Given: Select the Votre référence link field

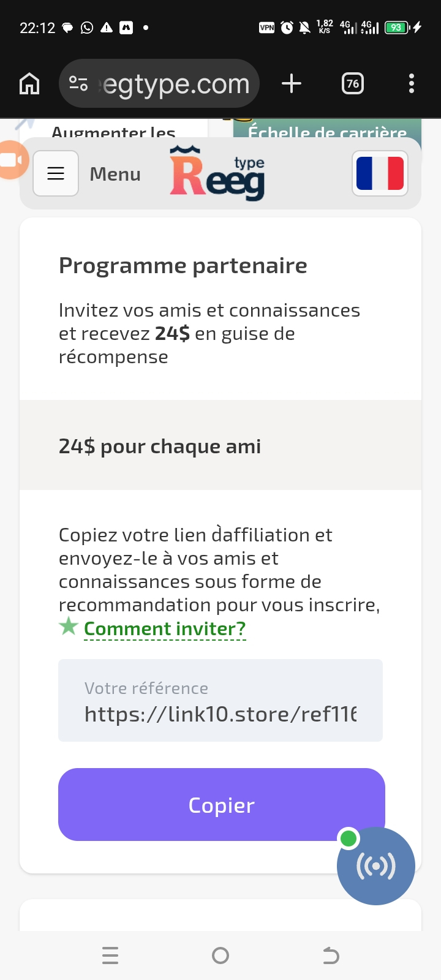Looking at the screenshot, I should pos(221,701).
